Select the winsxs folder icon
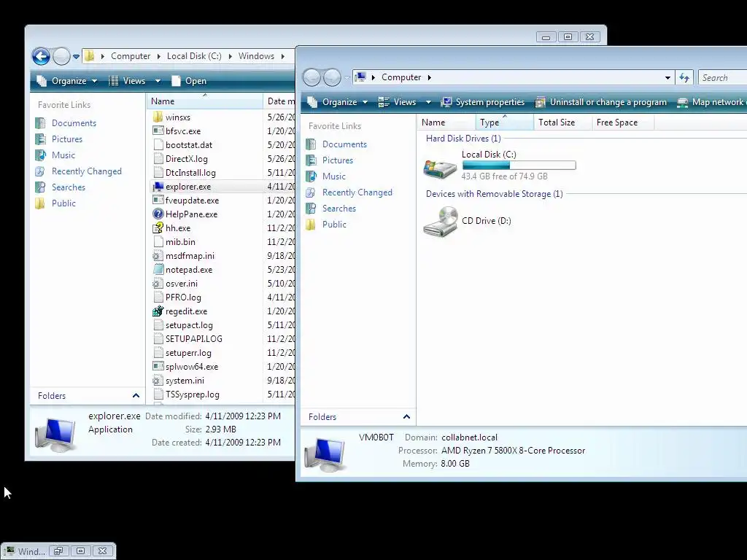 point(158,117)
